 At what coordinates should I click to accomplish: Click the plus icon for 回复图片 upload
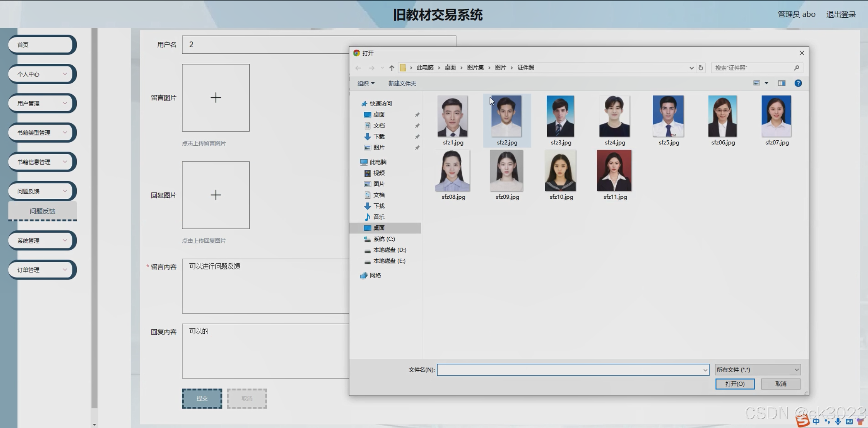pyautogui.click(x=216, y=195)
